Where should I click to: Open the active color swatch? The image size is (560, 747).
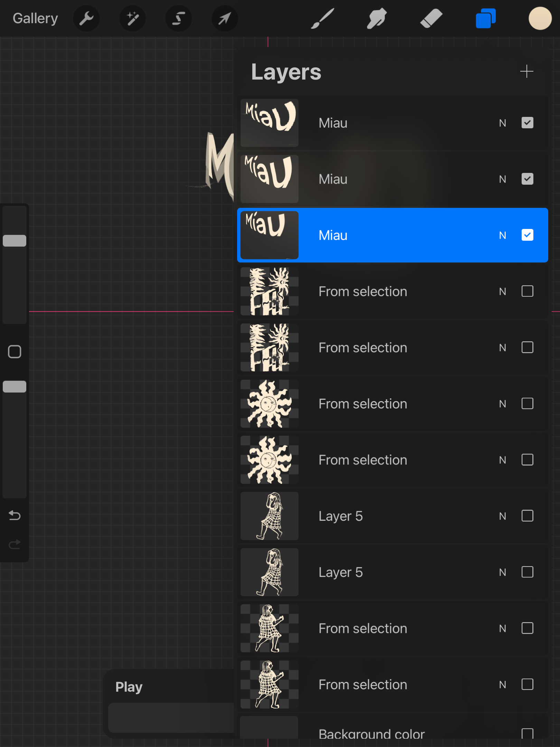540,19
